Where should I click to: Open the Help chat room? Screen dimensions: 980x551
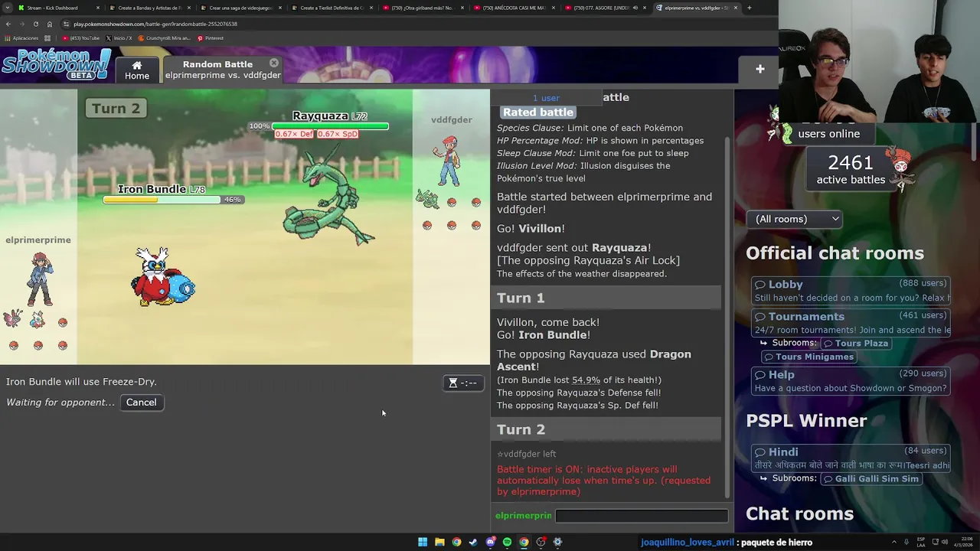tap(851, 381)
